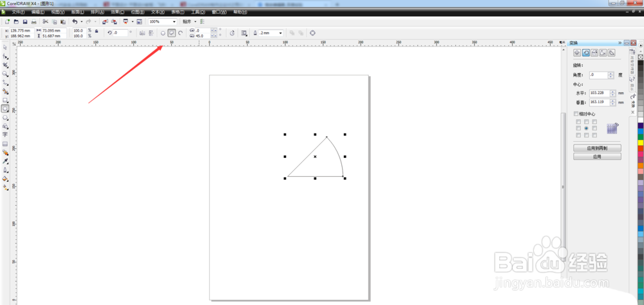Viewport: 644px width, 305px height.
Task: Choose the Ellipse shape mode button
Action: [163, 32]
